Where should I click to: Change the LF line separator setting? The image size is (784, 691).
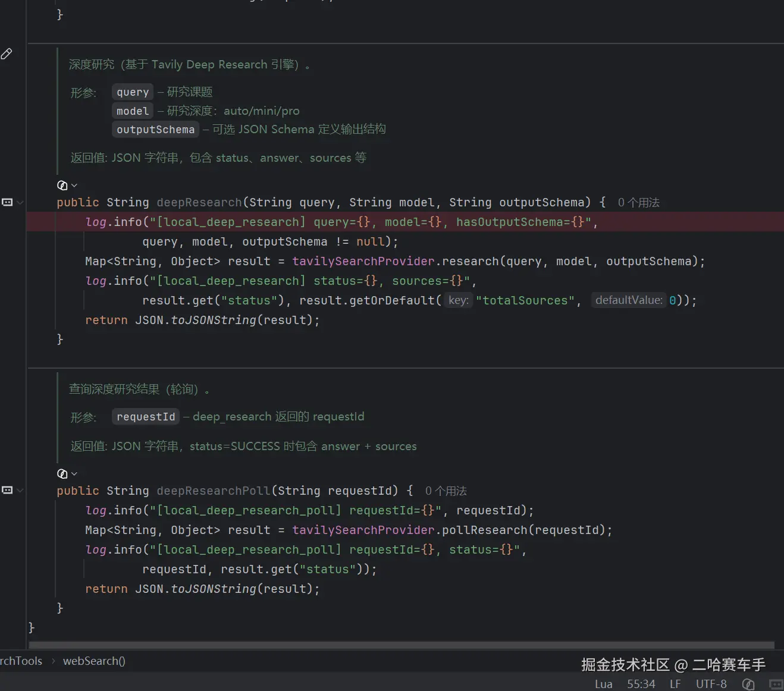tap(675, 684)
